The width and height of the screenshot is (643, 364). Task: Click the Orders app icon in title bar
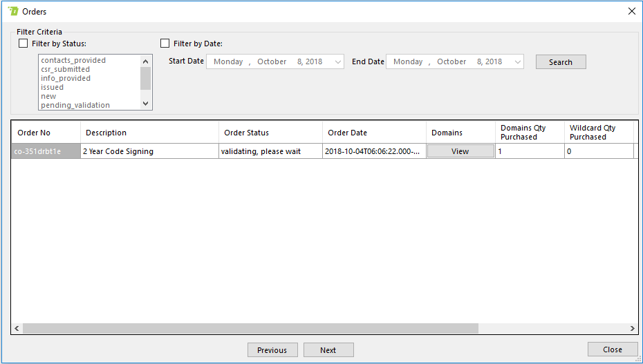pyautogui.click(x=12, y=11)
